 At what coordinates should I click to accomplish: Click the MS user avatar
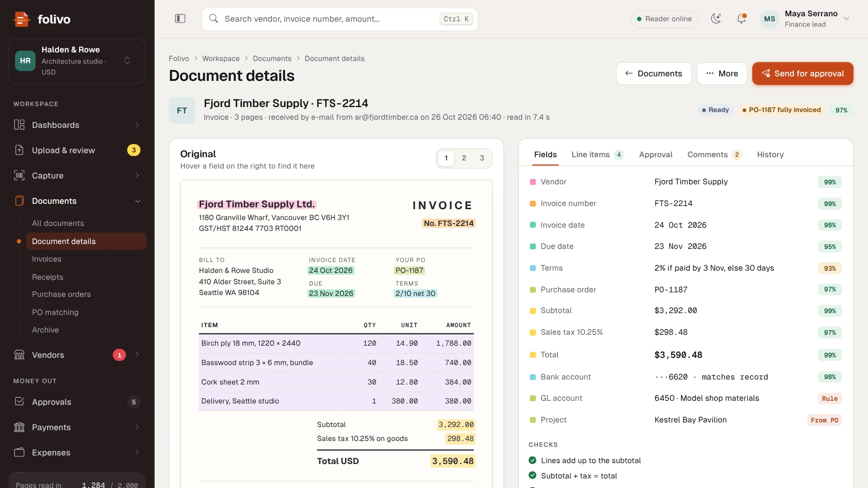click(769, 19)
